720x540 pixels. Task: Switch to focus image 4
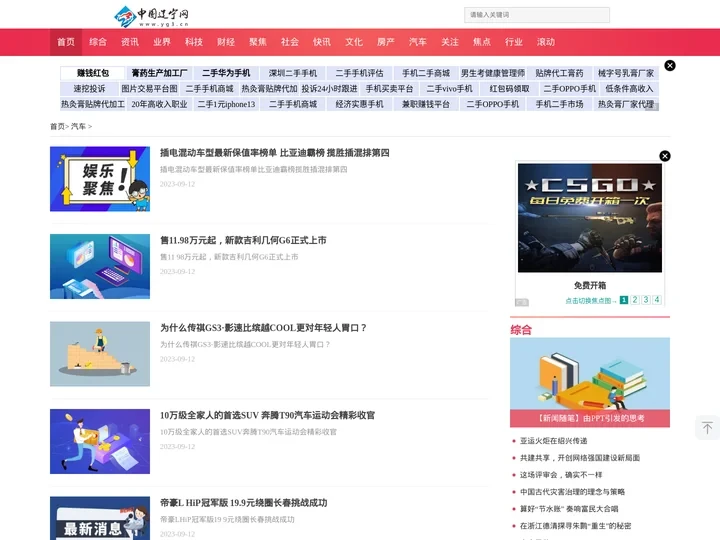(657, 300)
